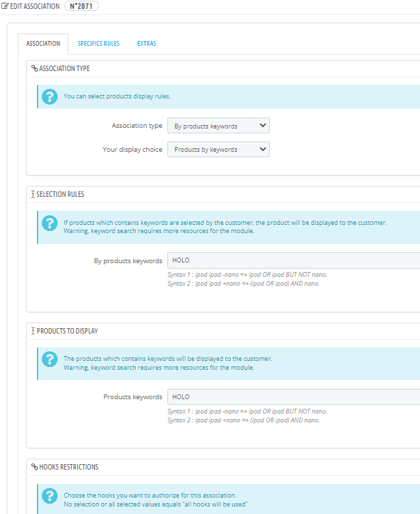
Task: Click the question mark icon in Selection Rules info
Action: (x=50, y=223)
